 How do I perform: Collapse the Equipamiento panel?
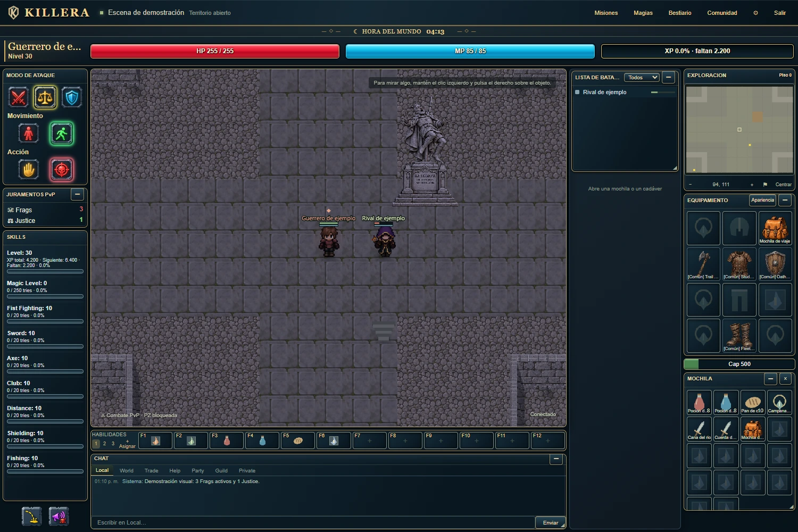pos(785,201)
